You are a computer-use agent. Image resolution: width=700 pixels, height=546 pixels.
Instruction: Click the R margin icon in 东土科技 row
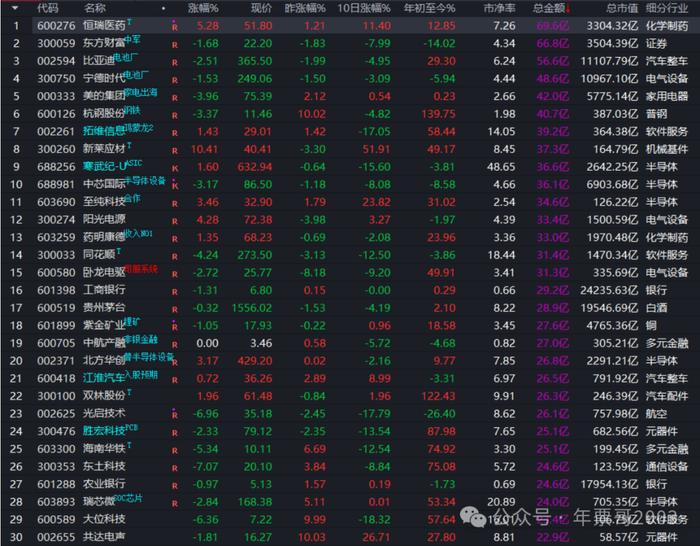[x=175, y=468]
